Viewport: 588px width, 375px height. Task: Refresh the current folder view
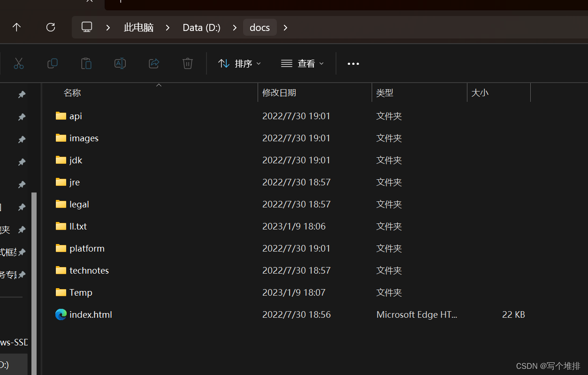(x=51, y=27)
